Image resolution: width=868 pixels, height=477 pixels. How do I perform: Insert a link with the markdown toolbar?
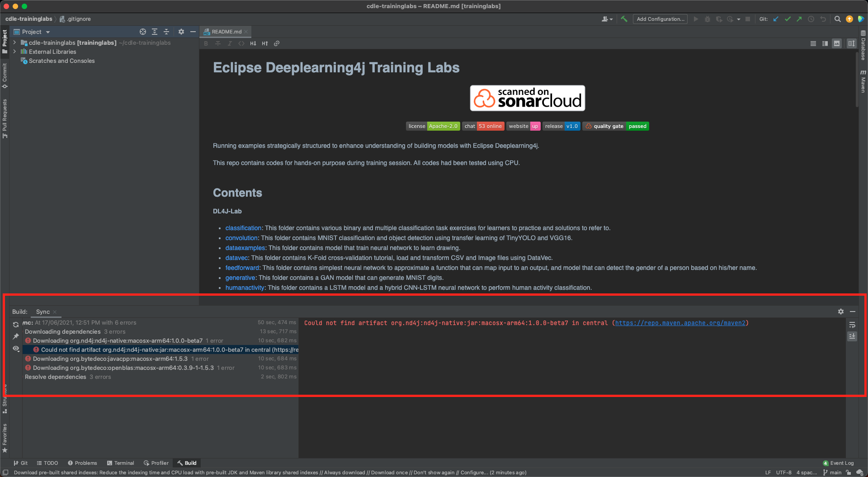click(277, 43)
